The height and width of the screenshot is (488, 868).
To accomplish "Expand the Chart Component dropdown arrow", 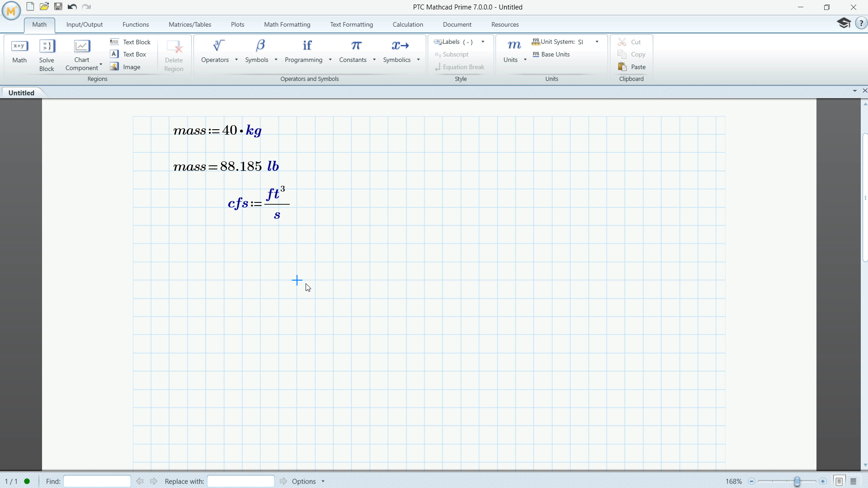I will tap(101, 65).
